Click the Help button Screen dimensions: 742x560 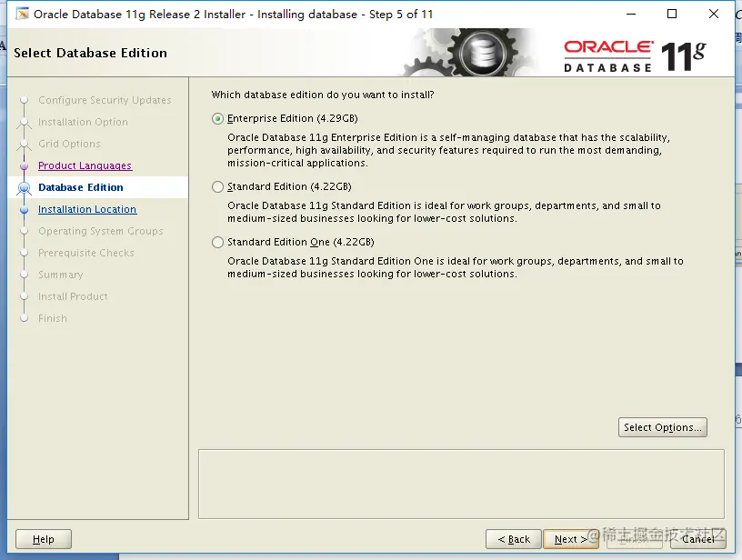click(x=44, y=539)
